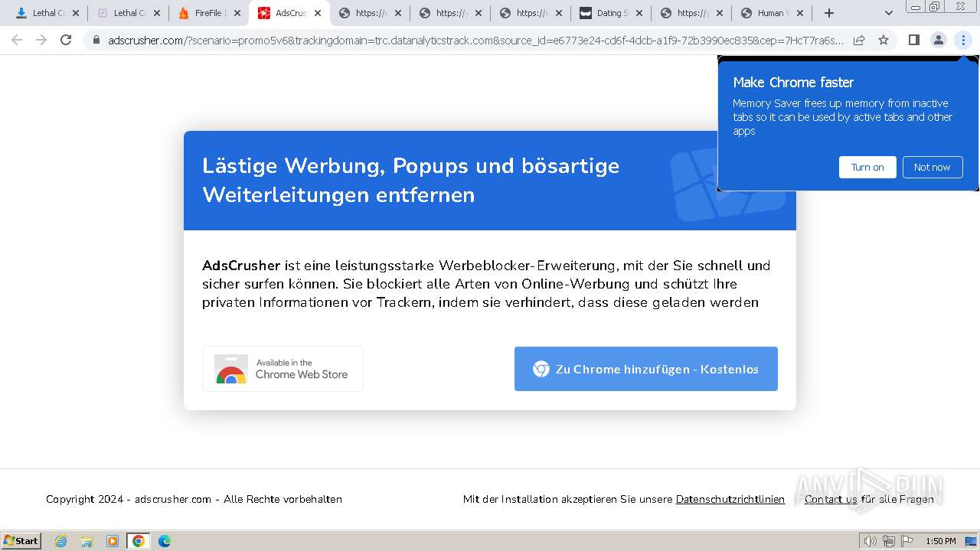Open the Contact us link

click(831, 499)
